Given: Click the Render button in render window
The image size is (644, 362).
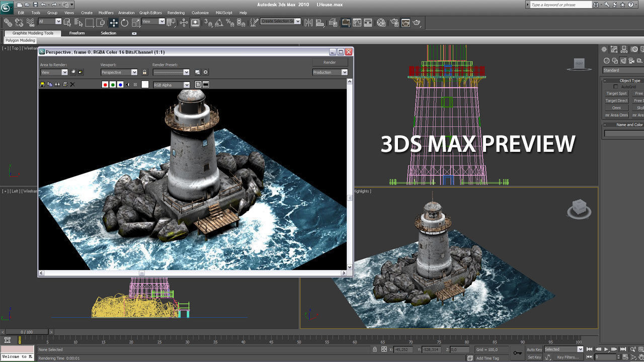Looking at the screenshot, I should click(x=330, y=62).
